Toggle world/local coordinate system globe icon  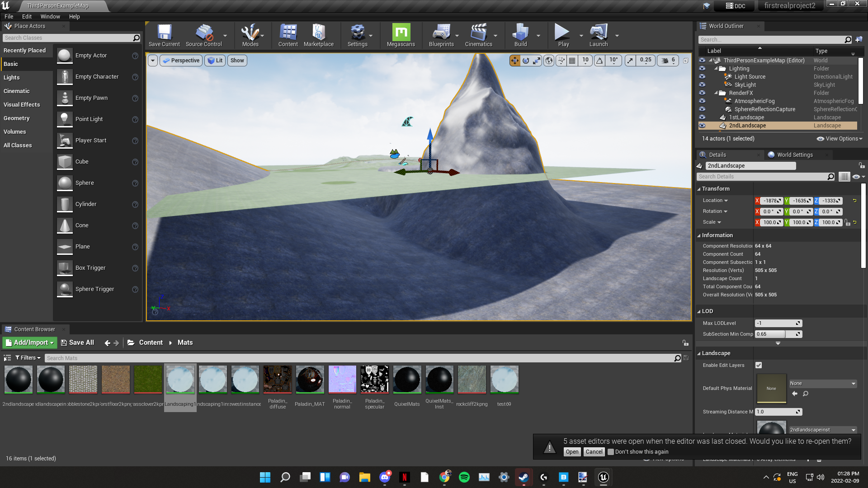549,61
